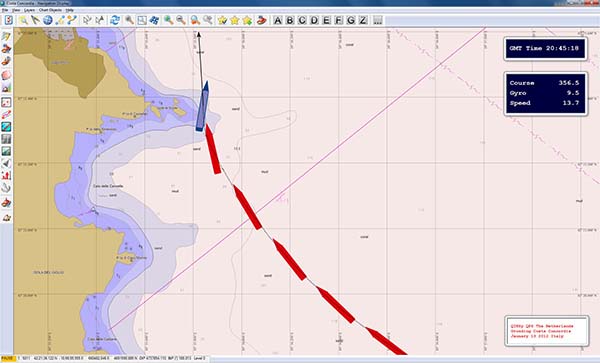Open the Chart Objects menu

(50, 10)
